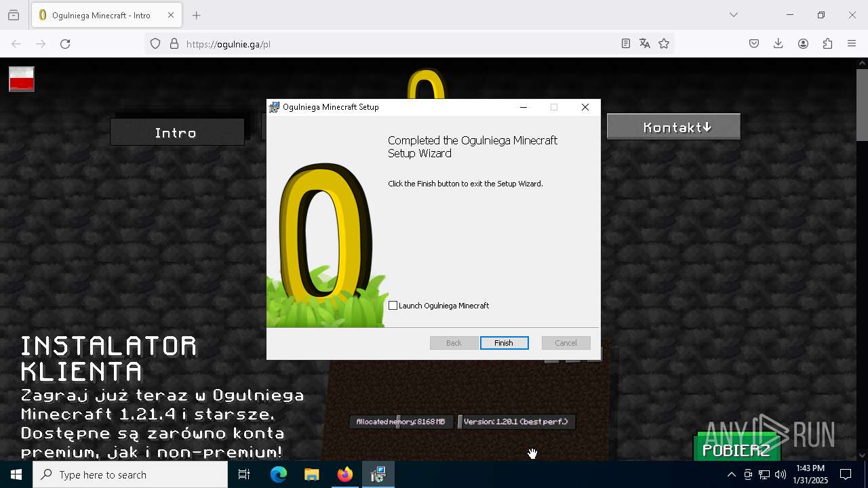This screenshot has height=488, width=868.
Task: Open the network tray icon
Action: (x=764, y=474)
